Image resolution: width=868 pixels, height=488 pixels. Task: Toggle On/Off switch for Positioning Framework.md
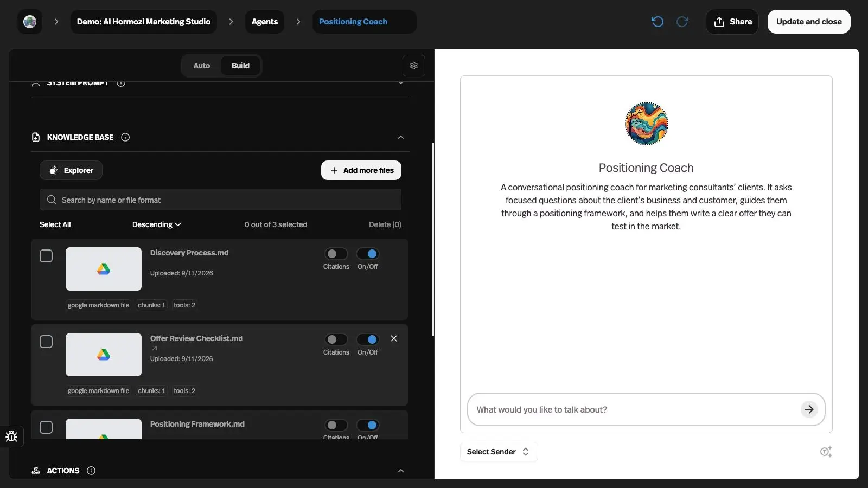[367, 425]
